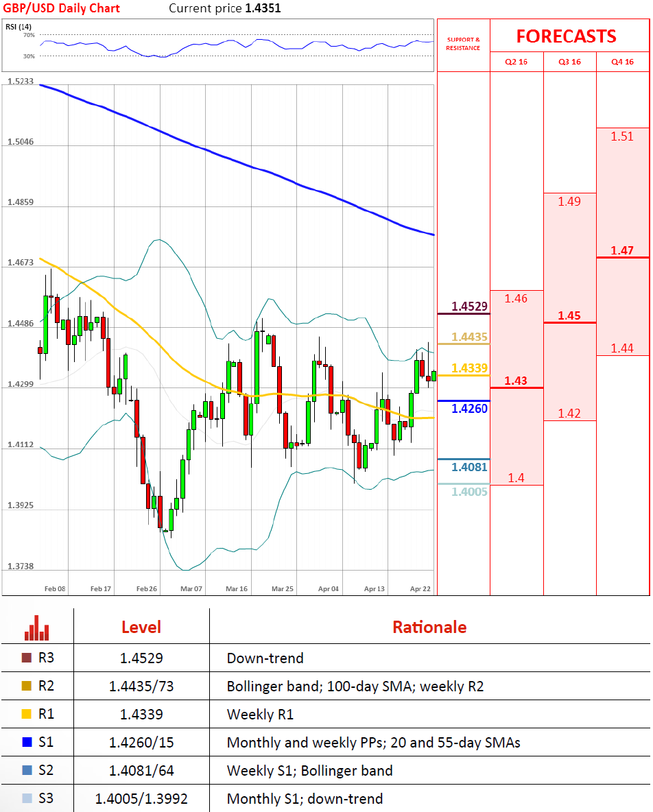Click the Feb 26 date axis label
This screenshot has width=653, height=812.
click(x=147, y=589)
